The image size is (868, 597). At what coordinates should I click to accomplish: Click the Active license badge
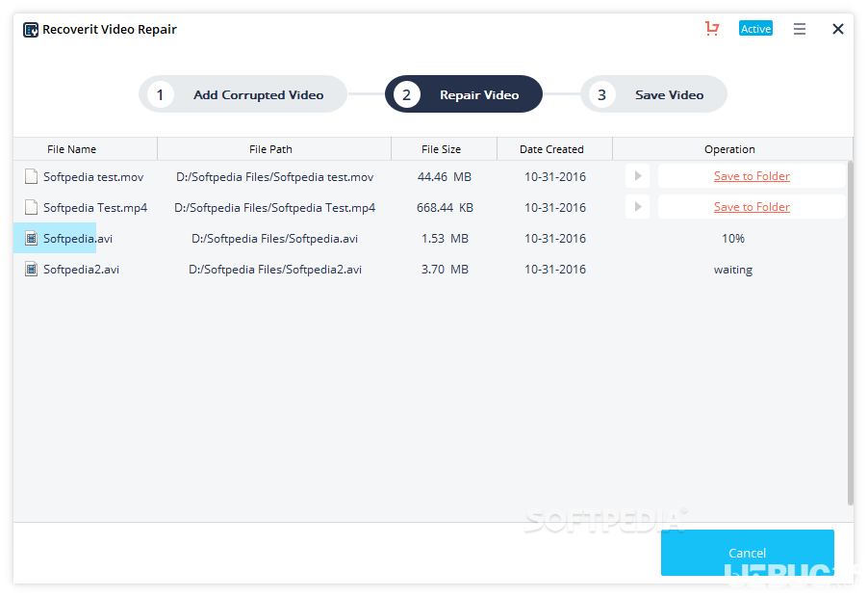tap(755, 29)
